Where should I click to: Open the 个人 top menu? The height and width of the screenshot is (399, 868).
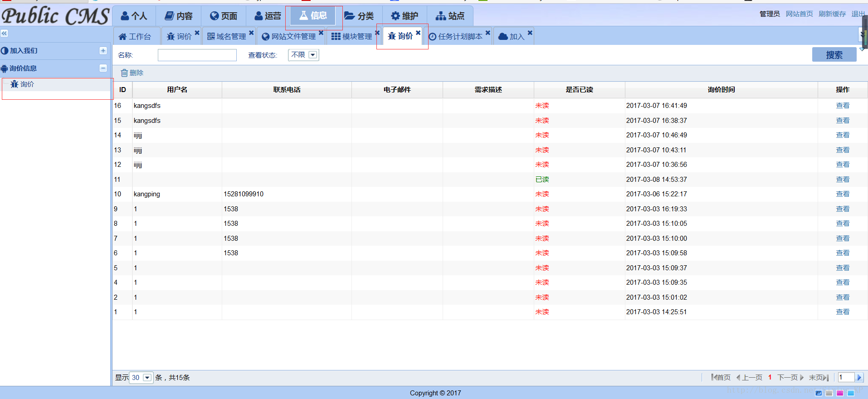134,16
